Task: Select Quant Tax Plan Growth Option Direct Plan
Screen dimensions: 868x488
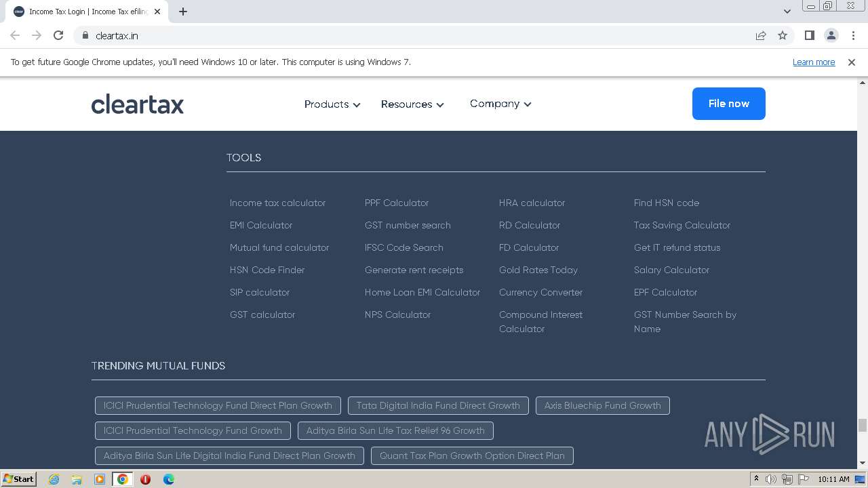Action: [x=472, y=455]
